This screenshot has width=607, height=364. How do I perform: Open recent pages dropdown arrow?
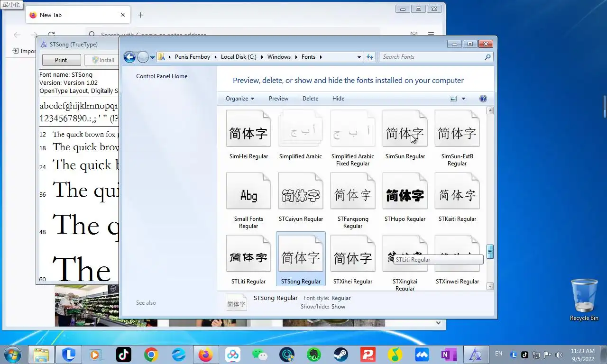[x=152, y=57]
